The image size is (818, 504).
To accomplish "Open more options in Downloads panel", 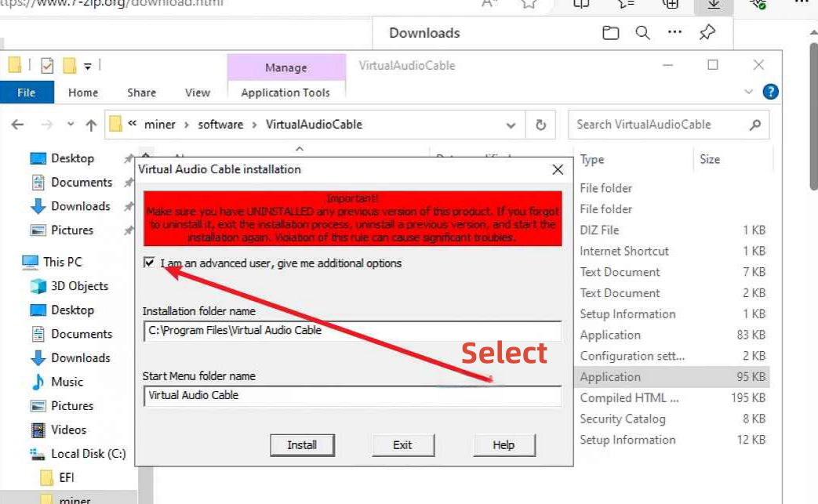I will point(674,33).
